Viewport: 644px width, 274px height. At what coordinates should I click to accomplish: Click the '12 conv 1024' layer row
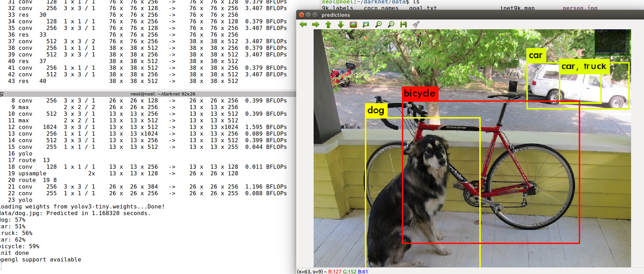(147, 127)
